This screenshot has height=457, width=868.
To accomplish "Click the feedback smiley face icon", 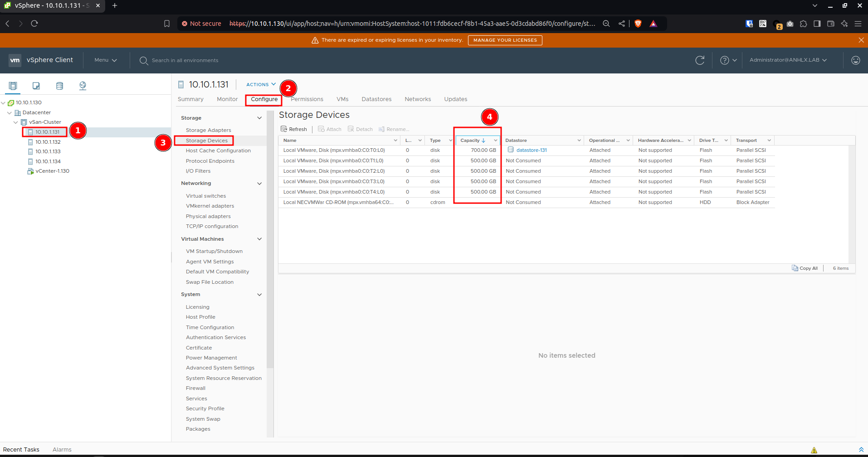I will pyautogui.click(x=855, y=60).
